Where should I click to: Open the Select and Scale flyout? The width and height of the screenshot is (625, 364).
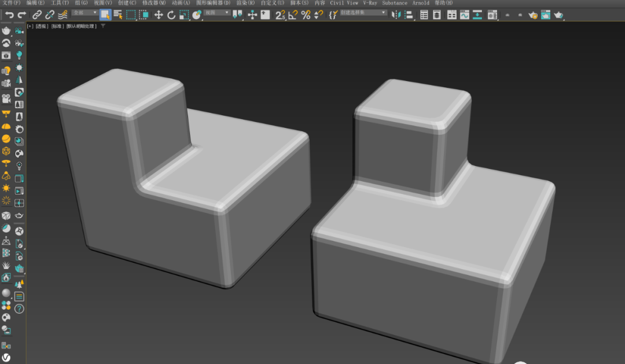(x=184, y=14)
